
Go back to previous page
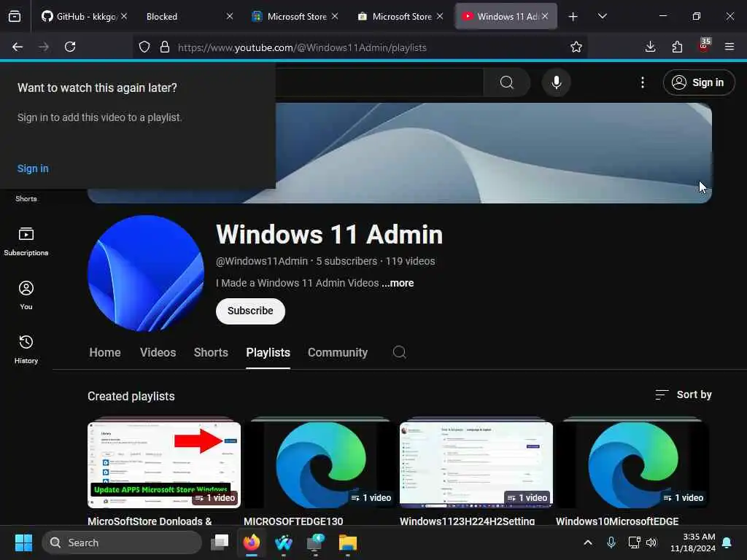[x=18, y=47]
